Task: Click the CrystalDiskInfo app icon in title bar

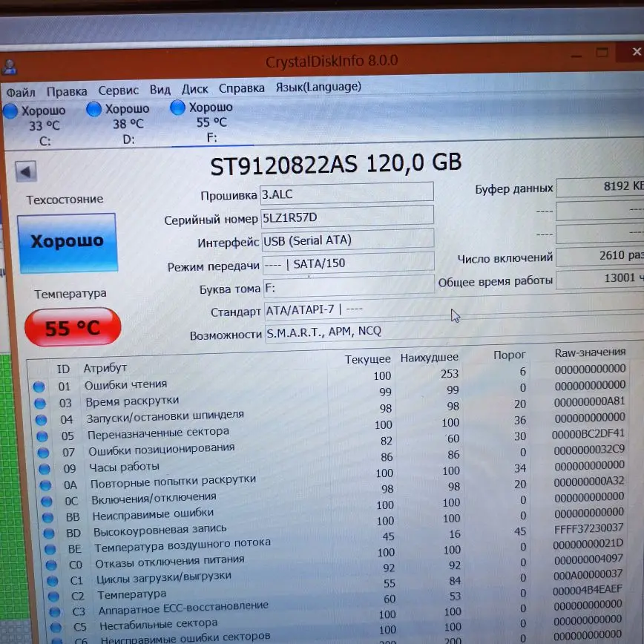Action: (x=9, y=67)
